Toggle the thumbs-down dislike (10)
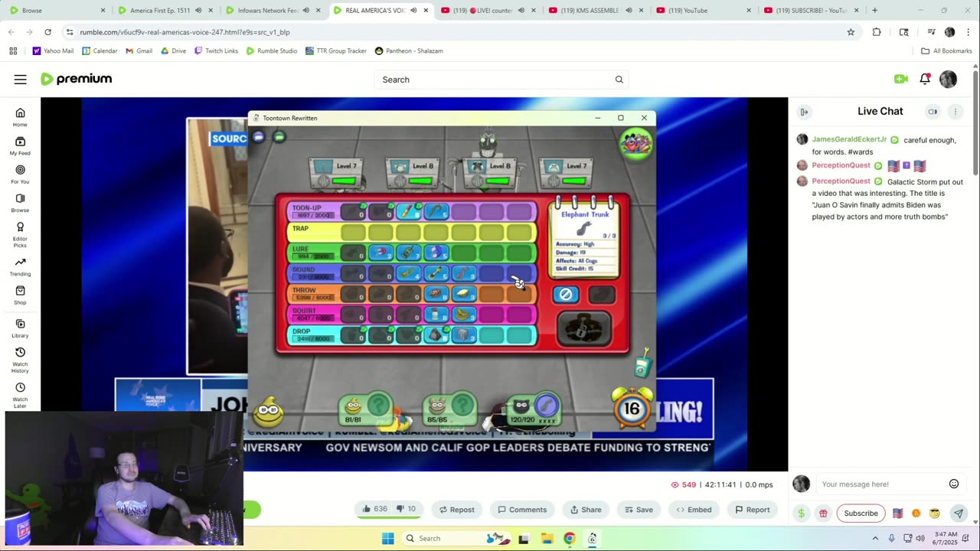Screen dimensions: 980x551 pos(406,509)
